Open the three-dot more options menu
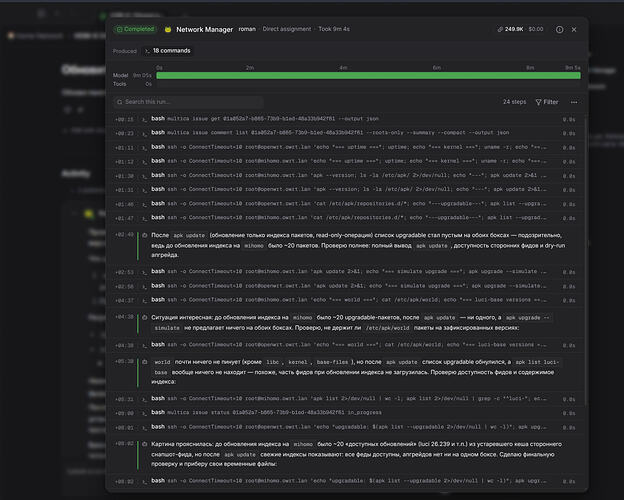The image size is (624, 500). (x=574, y=102)
